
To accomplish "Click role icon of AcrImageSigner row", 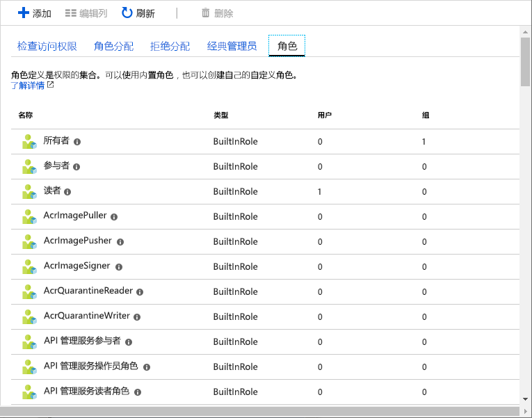I will point(29,266).
